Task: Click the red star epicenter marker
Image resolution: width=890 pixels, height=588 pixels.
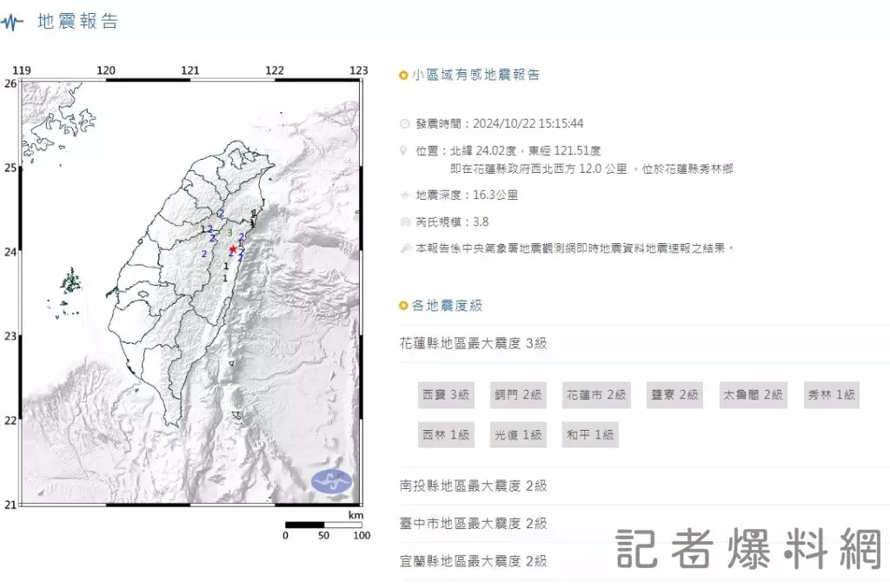Action: coord(233,249)
